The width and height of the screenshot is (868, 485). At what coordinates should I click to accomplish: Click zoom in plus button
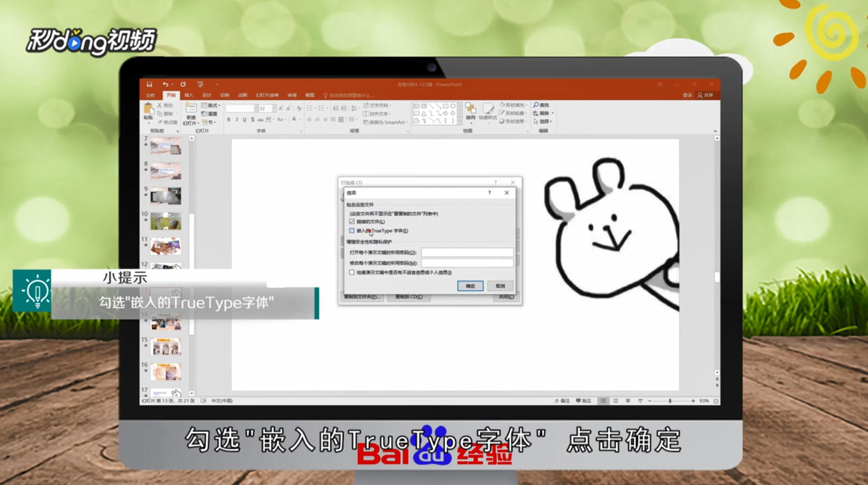point(693,401)
